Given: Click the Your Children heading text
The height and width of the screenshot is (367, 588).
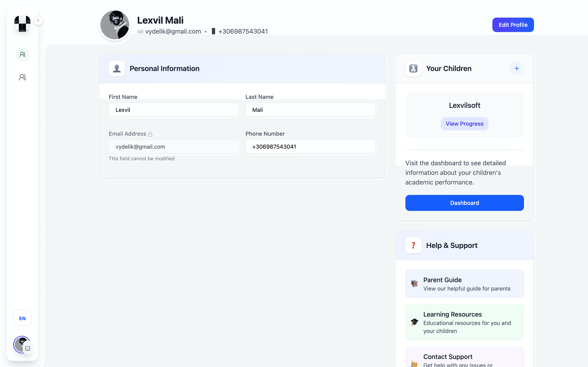Looking at the screenshot, I should pyautogui.click(x=449, y=68).
